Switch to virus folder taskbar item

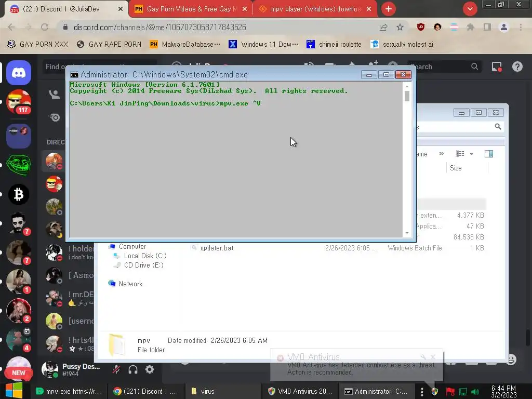pyautogui.click(x=224, y=391)
